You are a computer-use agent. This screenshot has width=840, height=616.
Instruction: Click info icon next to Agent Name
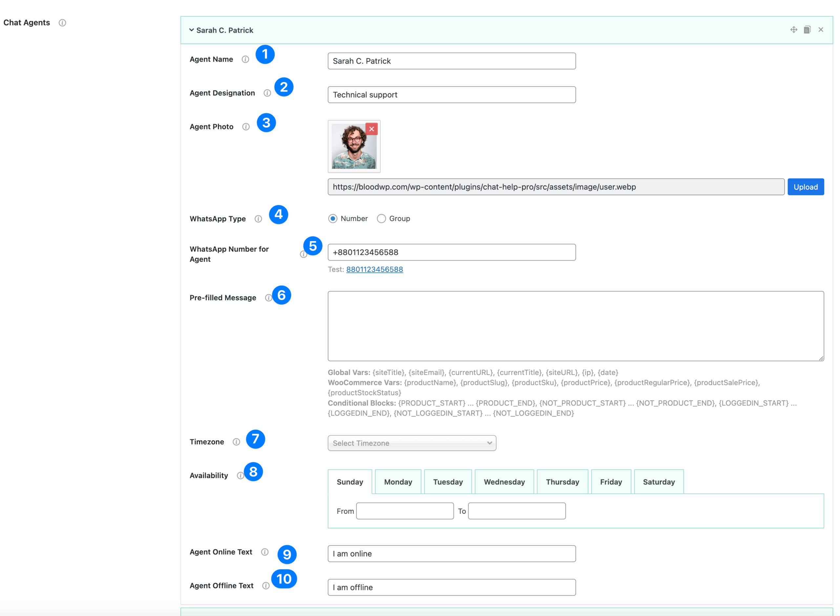[x=245, y=59]
